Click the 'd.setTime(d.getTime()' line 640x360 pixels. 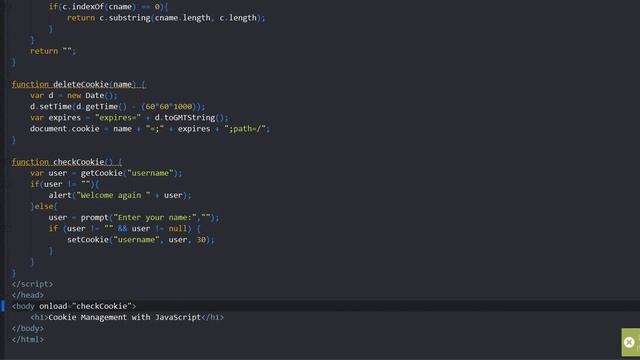[x=118, y=106]
